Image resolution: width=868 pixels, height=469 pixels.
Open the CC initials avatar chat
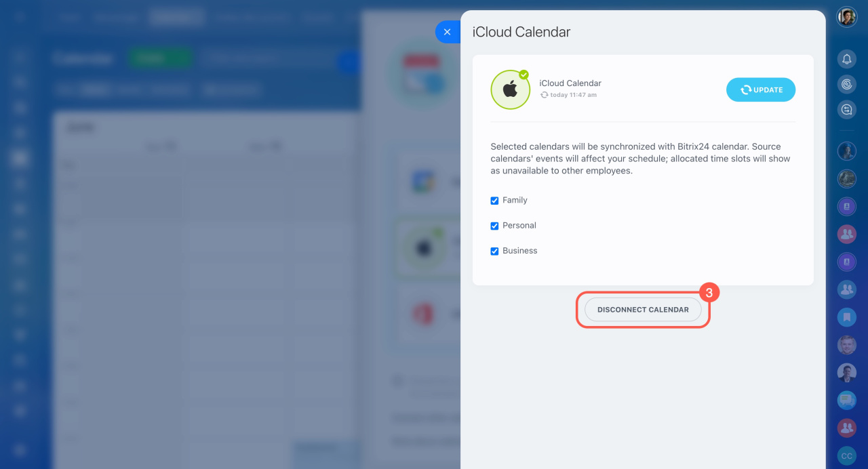846,456
